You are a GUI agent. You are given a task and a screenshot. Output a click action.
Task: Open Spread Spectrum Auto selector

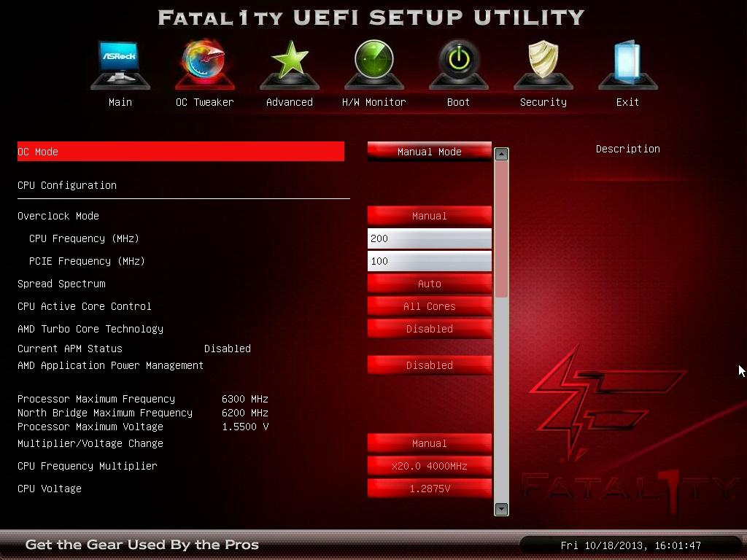429,284
